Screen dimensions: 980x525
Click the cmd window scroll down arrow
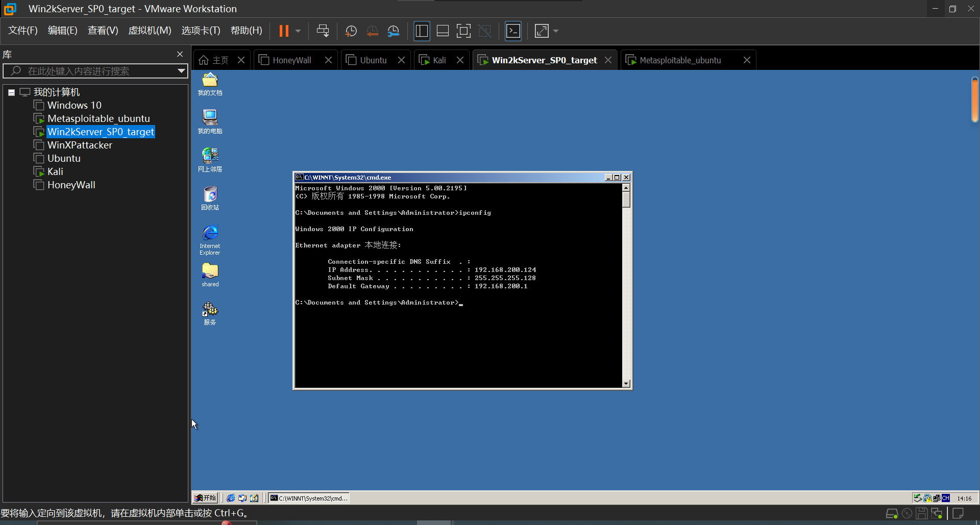point(626,384)
